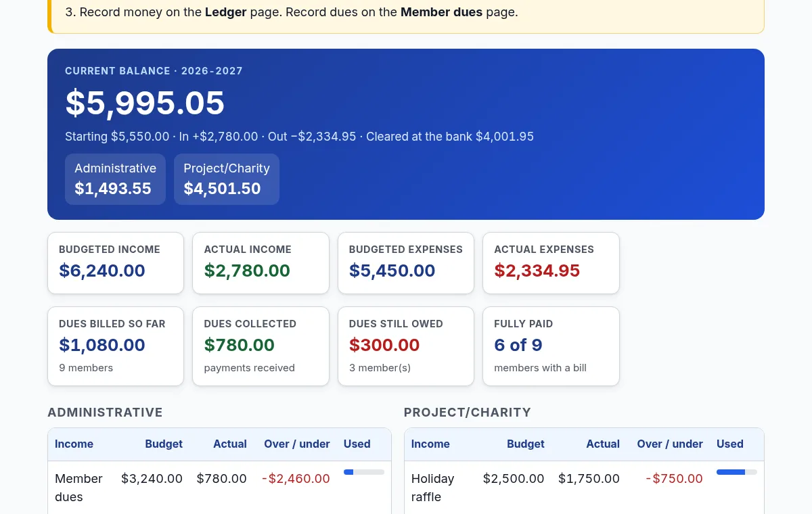Image resolution: width=812 pixels, height=514 pixels.
Task: Click the Administrative section heading
Action: click(105, 413)
